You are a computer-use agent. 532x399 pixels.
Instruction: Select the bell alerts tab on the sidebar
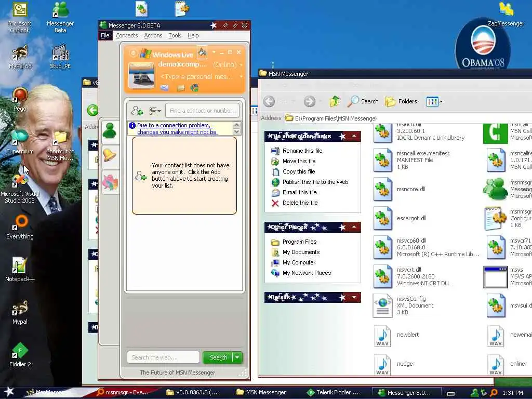tap(110, 155)
